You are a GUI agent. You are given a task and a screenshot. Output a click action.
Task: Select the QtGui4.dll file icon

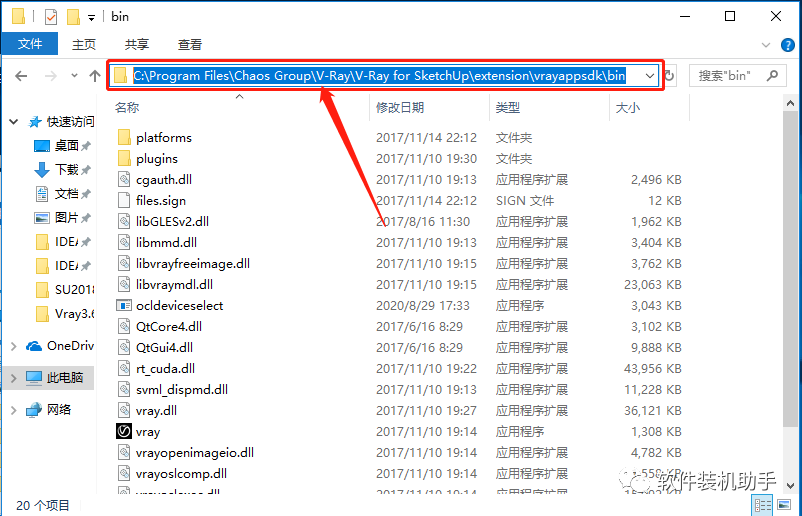pyautogui.click(x=124, y=347)
